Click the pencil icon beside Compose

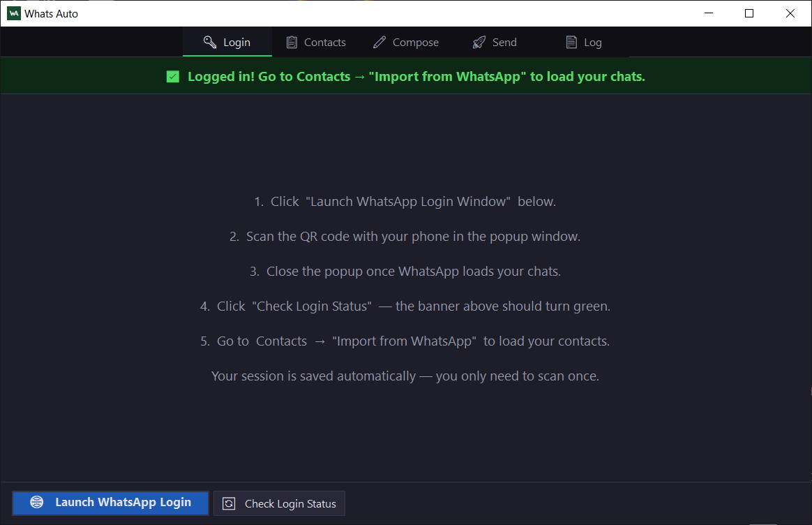(379, 43)
